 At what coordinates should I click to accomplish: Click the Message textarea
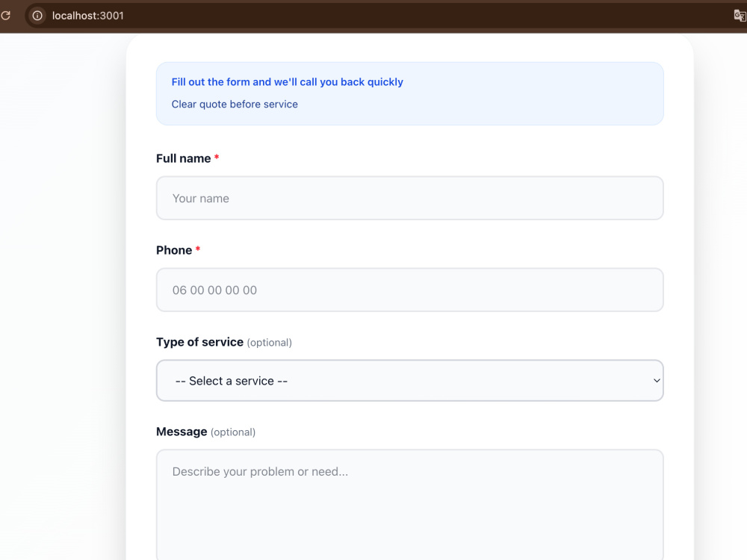(x=409, y=505)
